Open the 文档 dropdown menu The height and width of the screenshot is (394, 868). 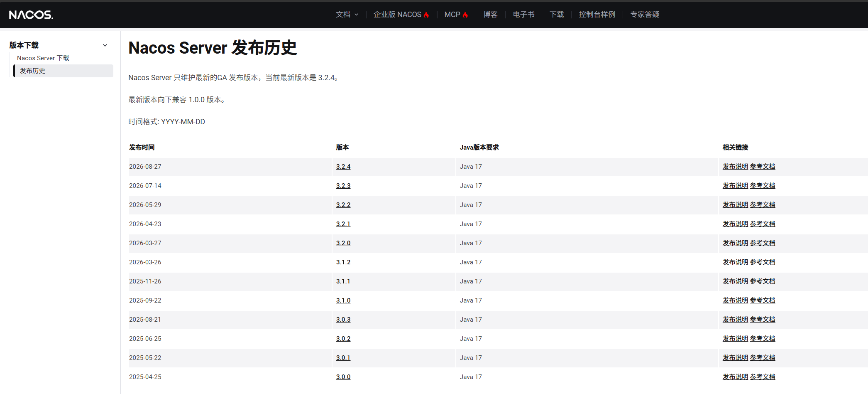coord(347,15)
